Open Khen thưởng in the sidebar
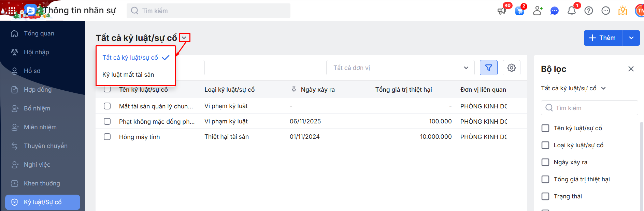 42,183
